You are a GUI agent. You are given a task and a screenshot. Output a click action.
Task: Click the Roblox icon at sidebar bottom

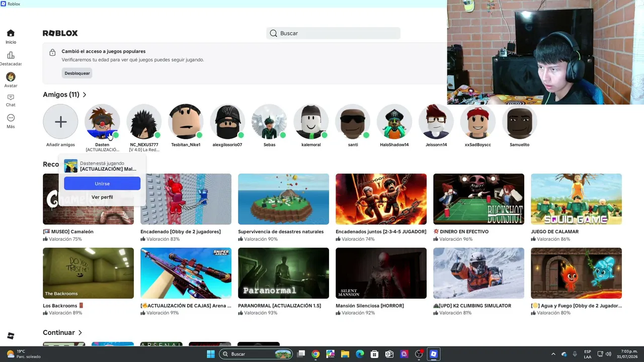click(x=11, y=336)
